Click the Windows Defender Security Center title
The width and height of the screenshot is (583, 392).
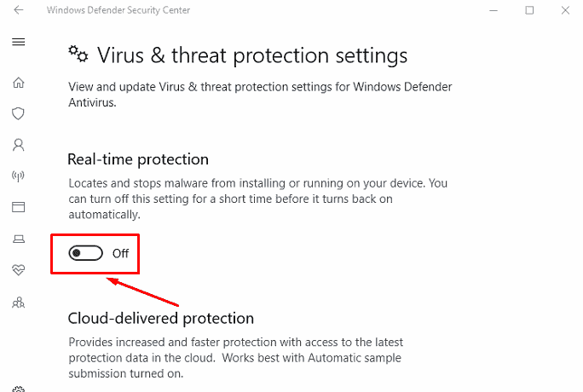(118, 10)
